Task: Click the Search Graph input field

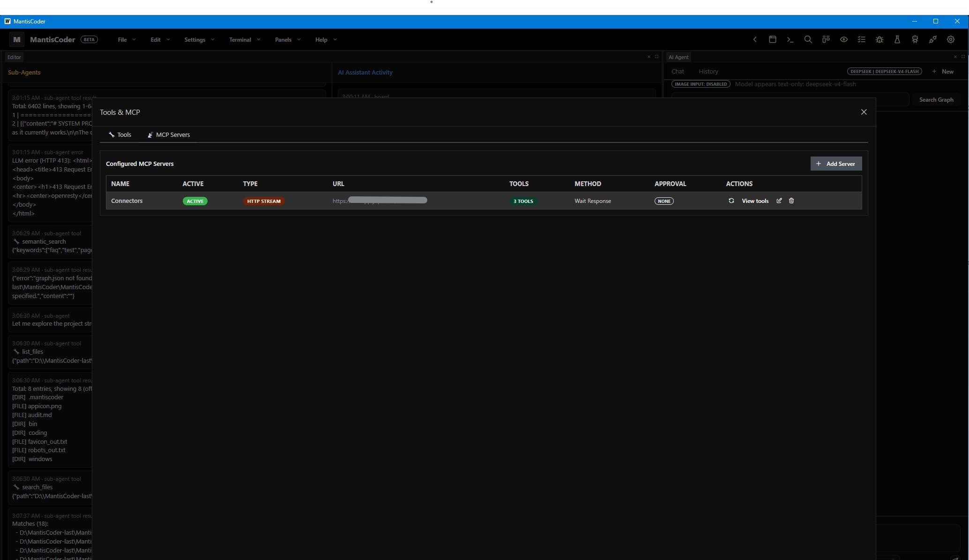Action: pos(790,100)
